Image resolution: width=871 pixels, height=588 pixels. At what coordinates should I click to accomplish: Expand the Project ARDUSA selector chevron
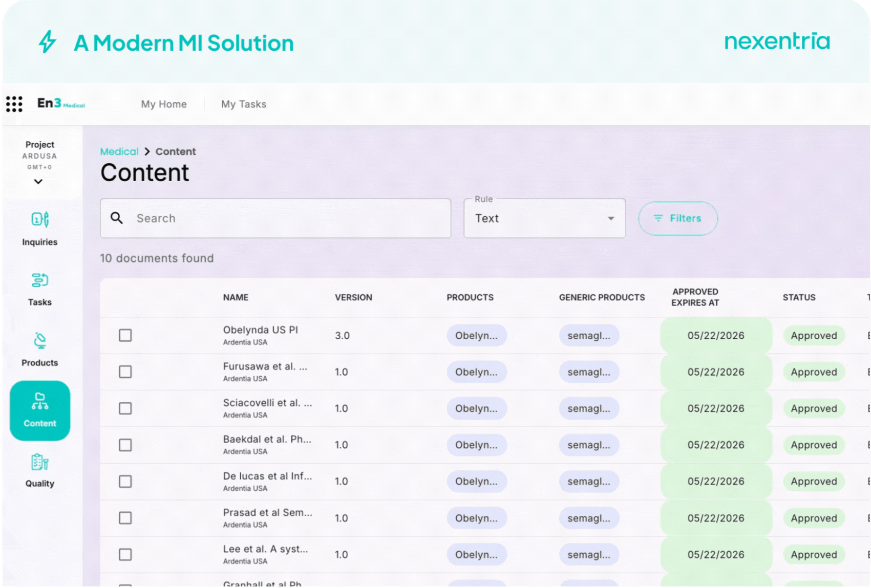38,182
